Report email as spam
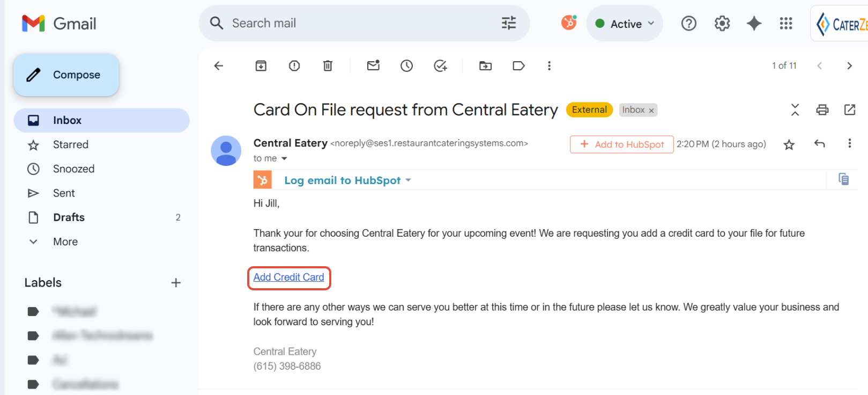Screen dimensions: 868x395 point(294,66)
